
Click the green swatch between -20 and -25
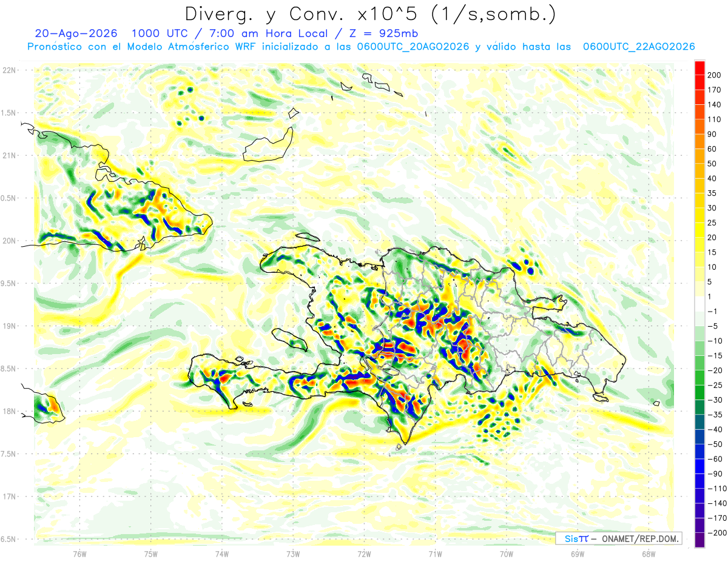click(699, 378)
